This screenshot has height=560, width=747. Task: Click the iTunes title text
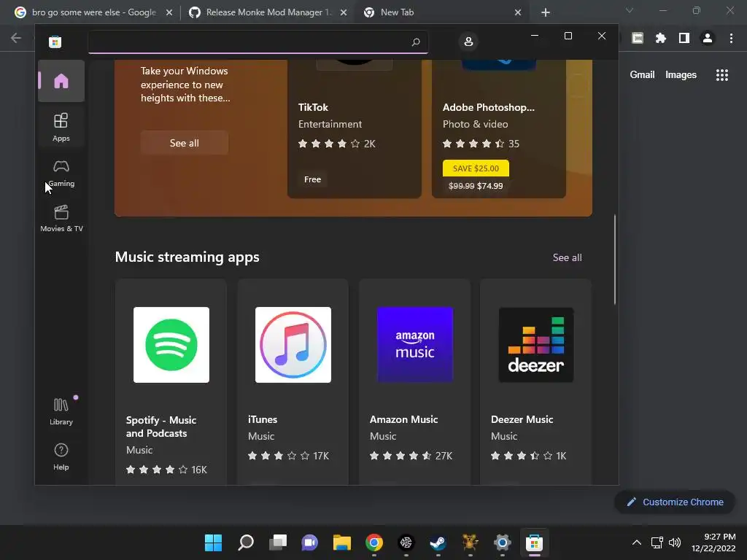pos(263,419)
